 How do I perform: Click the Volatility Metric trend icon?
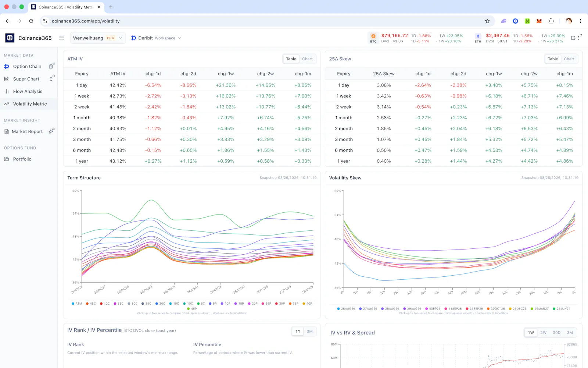(7, 104)
